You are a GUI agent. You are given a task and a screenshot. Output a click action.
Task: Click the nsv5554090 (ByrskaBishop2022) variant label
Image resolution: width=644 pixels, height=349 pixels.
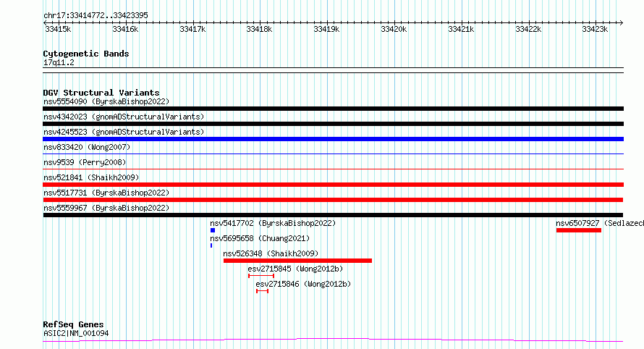[x=106, y=101]
